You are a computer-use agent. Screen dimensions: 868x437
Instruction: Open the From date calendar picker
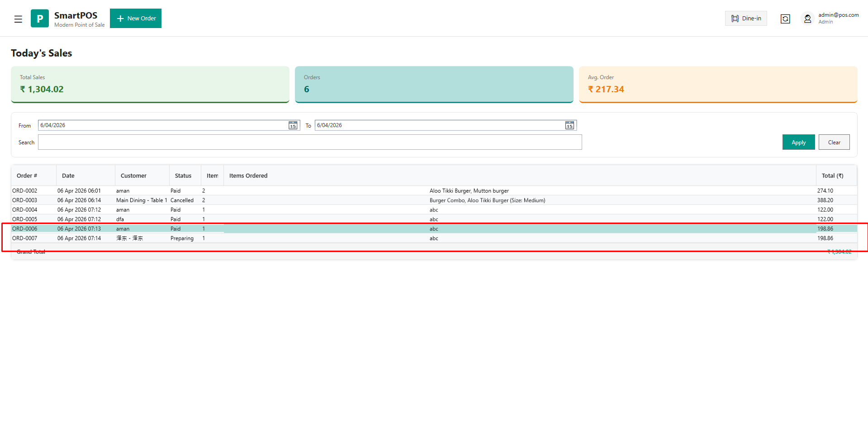tap(293, 125)
